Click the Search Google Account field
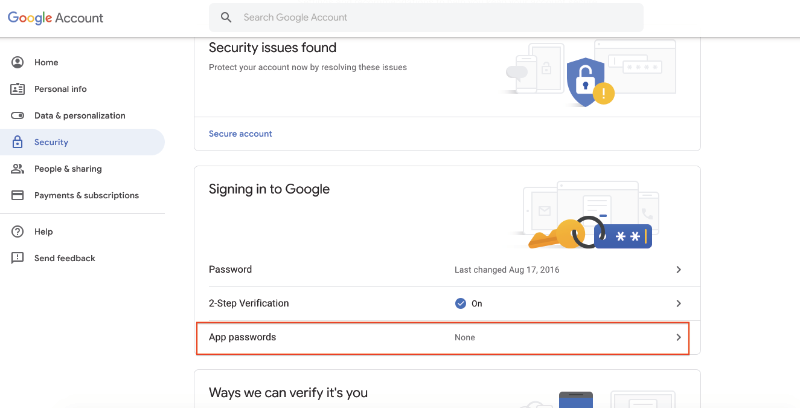Viewport: 800px width, 408px height. (x=426, y=17)
